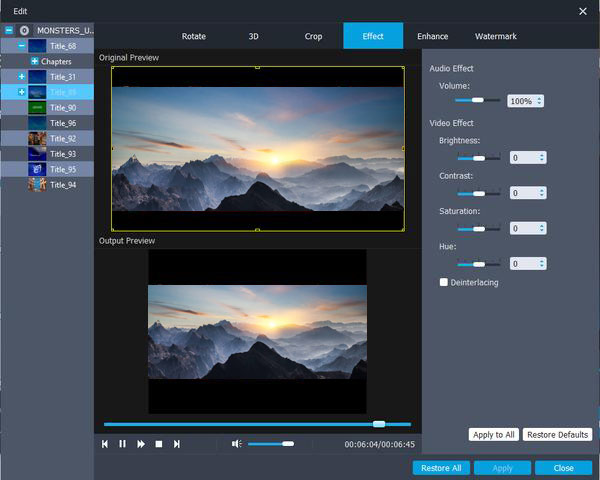Select the Effect tab

[x=373, y=36]
